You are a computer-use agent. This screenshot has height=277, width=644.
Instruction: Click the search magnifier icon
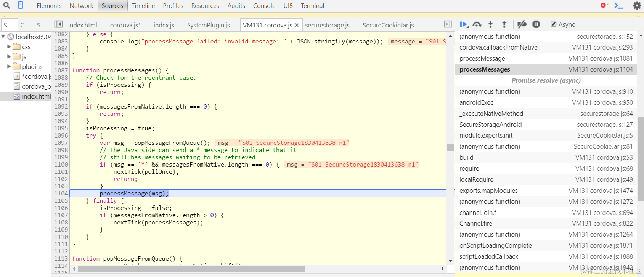pos(6,5)
